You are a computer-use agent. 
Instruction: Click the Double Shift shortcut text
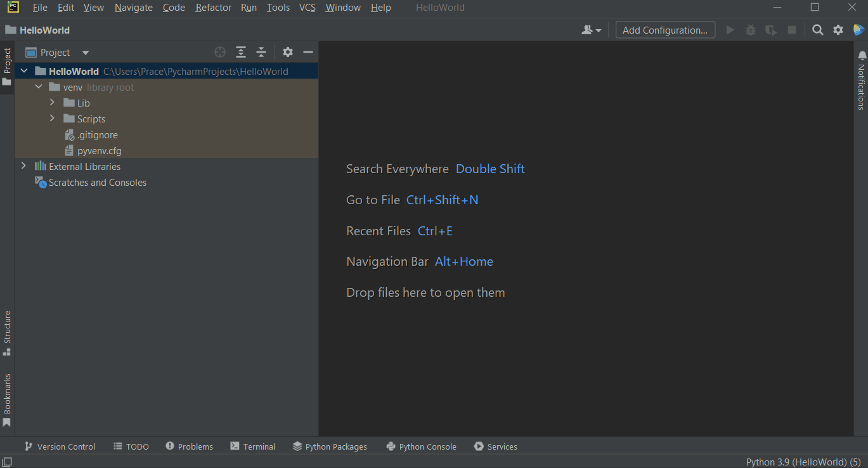[x=490, y=169]
